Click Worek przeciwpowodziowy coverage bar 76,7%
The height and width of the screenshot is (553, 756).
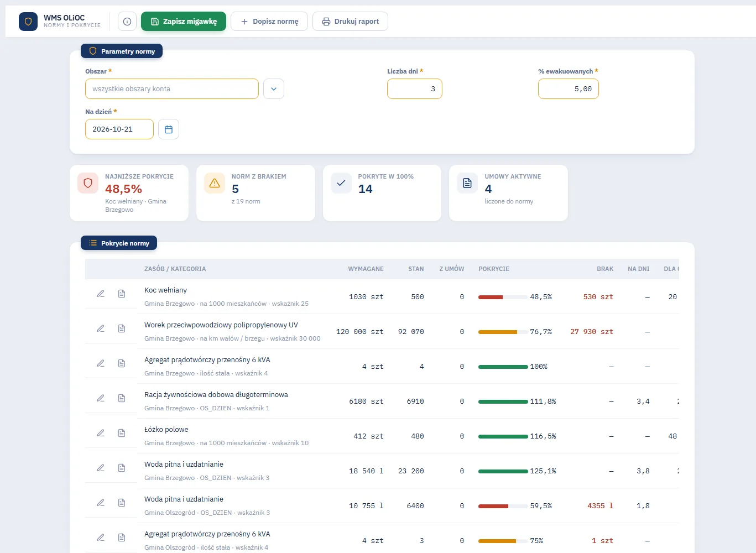503,332
